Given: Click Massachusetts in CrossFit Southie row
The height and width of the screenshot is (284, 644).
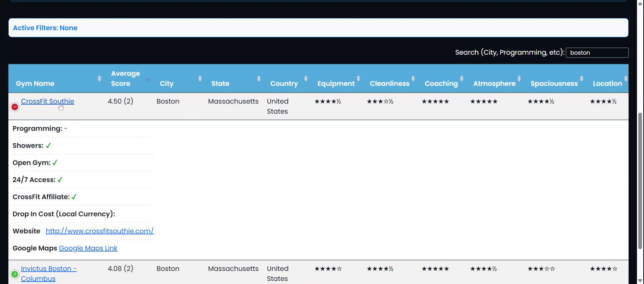Looking at the screenshot, I should (x=233, y=101).
